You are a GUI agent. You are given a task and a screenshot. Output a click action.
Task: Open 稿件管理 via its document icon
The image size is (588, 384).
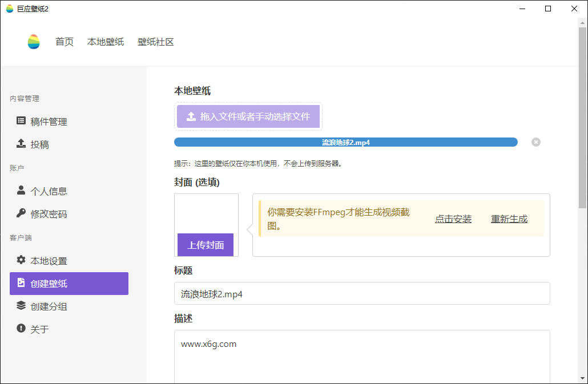pos(21,121)
